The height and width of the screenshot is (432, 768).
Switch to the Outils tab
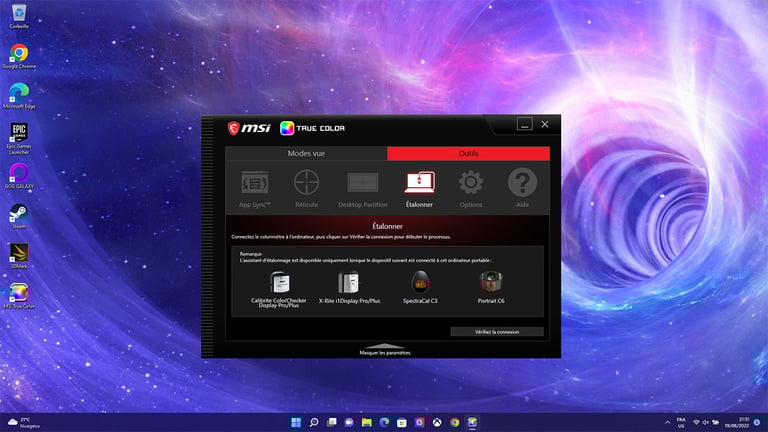click(x=468, y=153)
